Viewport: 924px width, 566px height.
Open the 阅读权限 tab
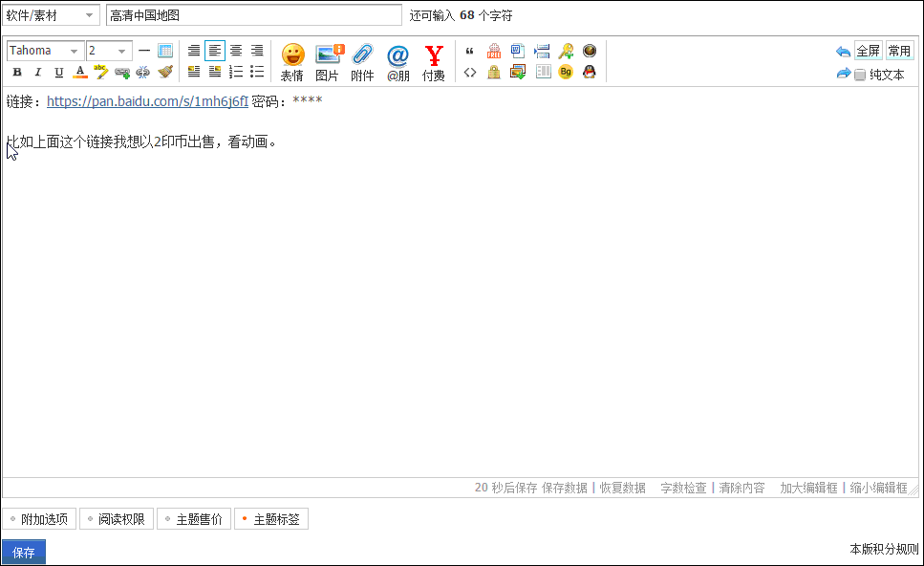[x=117, y=519]
